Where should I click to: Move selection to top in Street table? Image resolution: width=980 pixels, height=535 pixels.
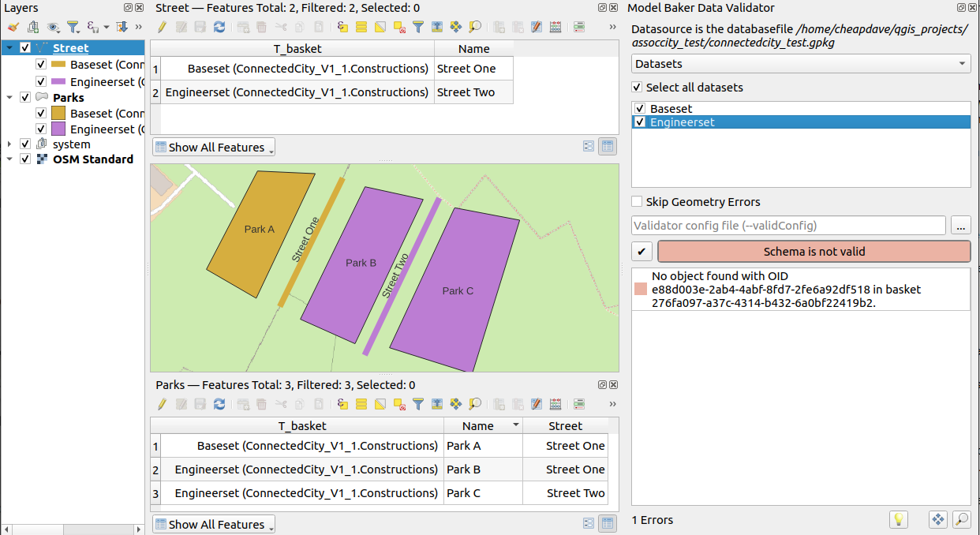437,27
